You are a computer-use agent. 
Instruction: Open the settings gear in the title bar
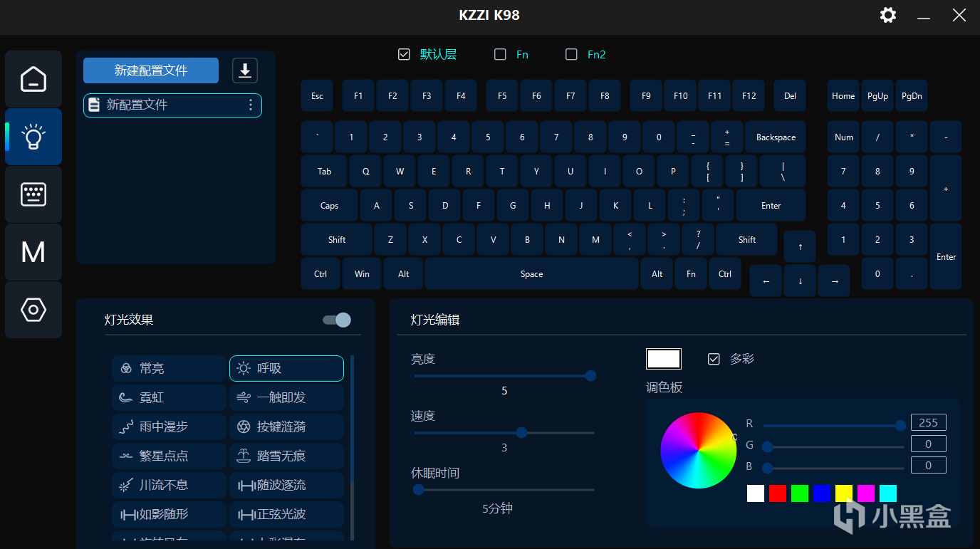coord(887,15)
